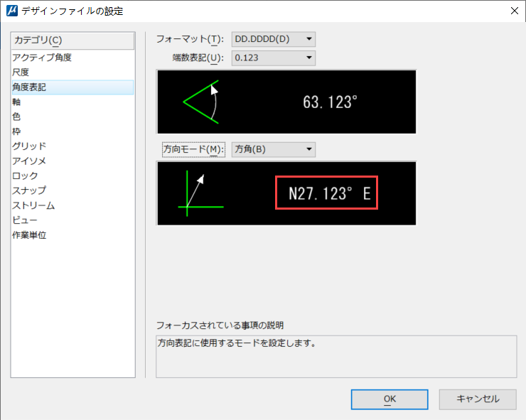This screenshot has height=420, width=526.
Task: Select the ロック category
Action: pyautogui.click(x=73, y=176)
